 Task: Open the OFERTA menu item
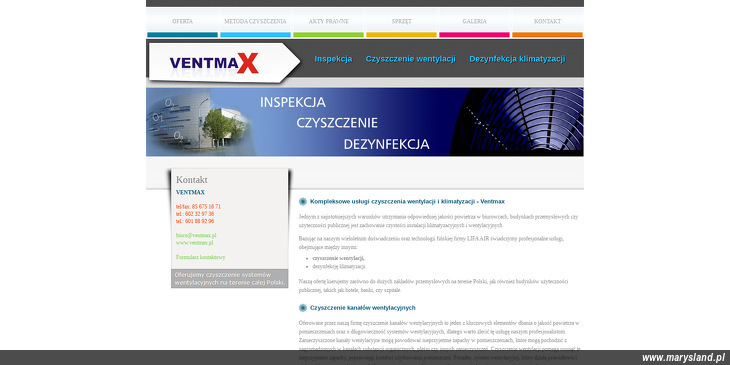[x=182, y=21]
